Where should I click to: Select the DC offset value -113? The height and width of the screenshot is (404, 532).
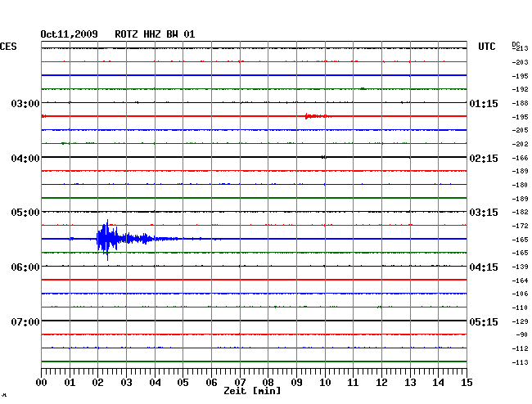coord(520,362)
